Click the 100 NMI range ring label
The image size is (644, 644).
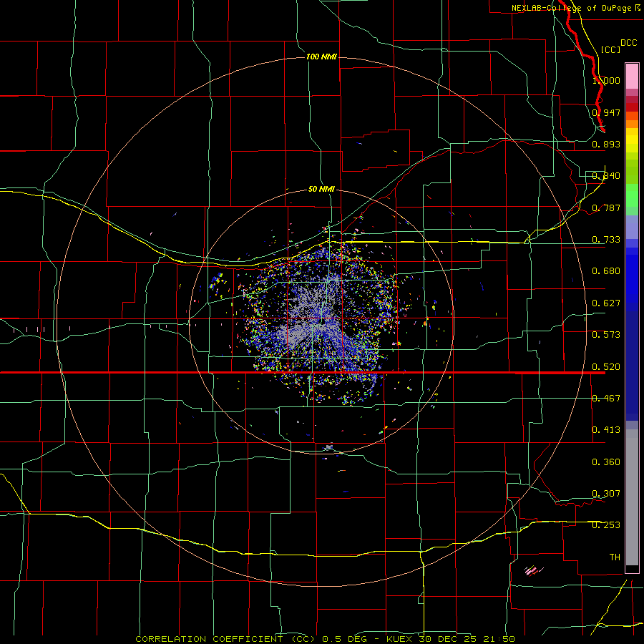[x=321, y=57]
